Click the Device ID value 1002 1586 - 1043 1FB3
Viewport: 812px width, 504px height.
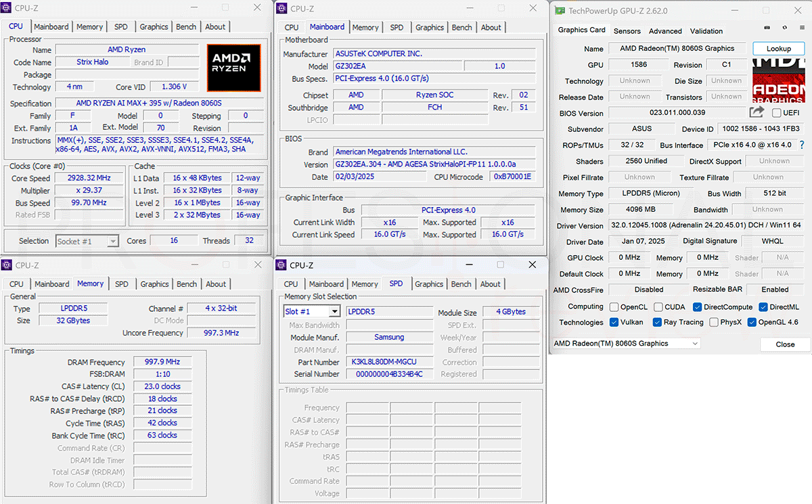pos(761,129)
